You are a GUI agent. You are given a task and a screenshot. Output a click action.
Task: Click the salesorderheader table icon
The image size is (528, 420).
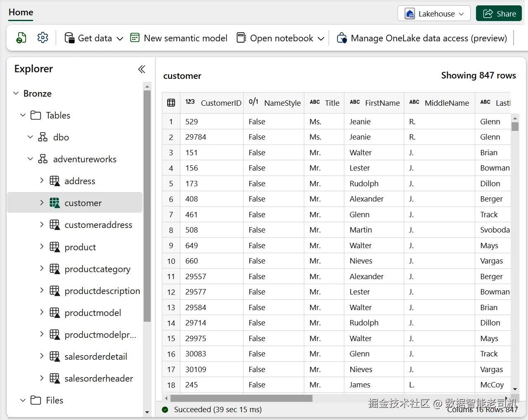pyautogui.click(x=54, y=378)
